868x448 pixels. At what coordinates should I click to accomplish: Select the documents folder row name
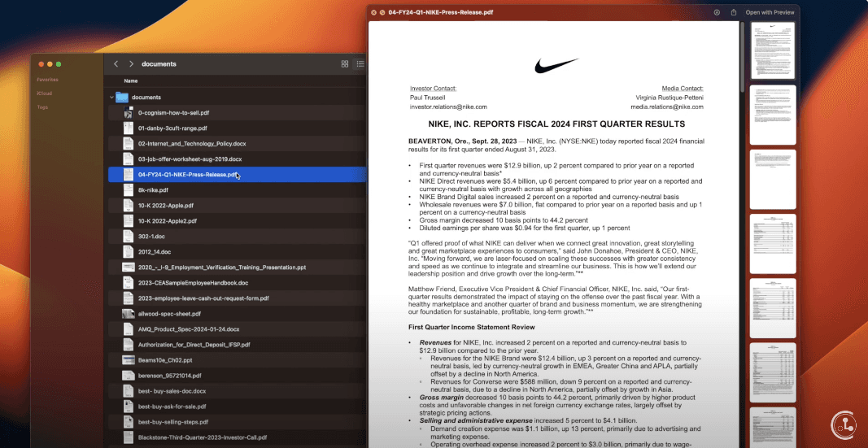146,98
